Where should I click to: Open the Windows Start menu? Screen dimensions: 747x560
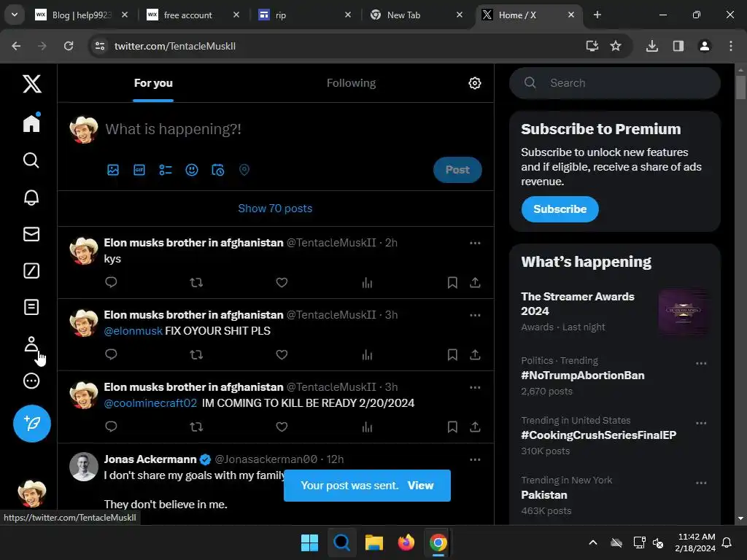[x=309, y=542]
